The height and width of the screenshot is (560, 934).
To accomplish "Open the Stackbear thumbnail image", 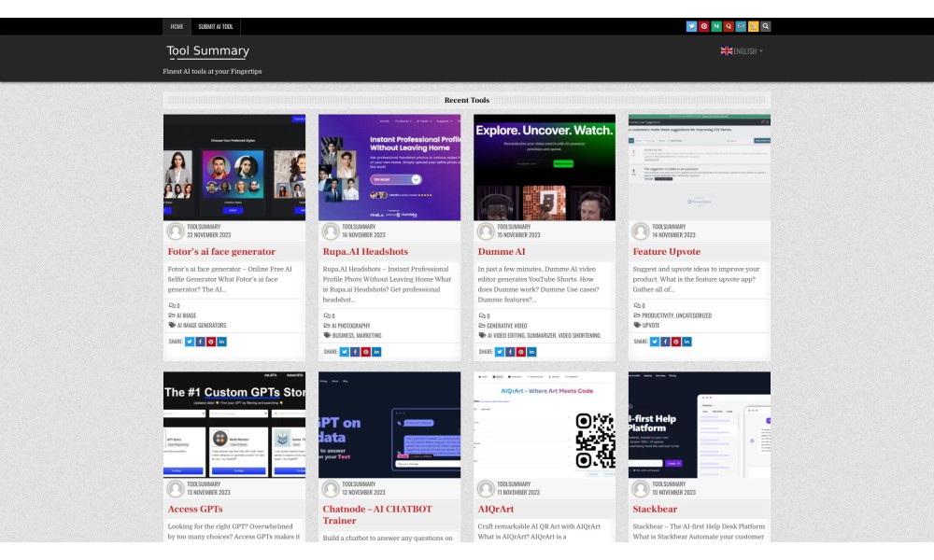I will pos(700,425).
